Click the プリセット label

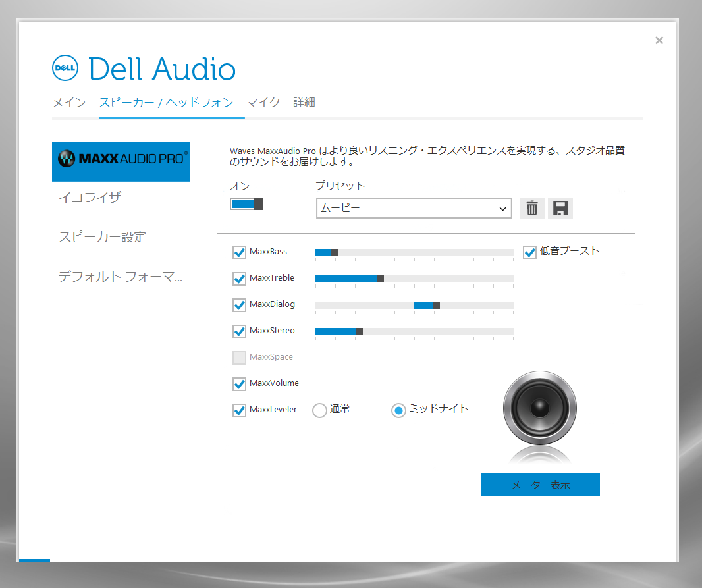pos(340,186)
